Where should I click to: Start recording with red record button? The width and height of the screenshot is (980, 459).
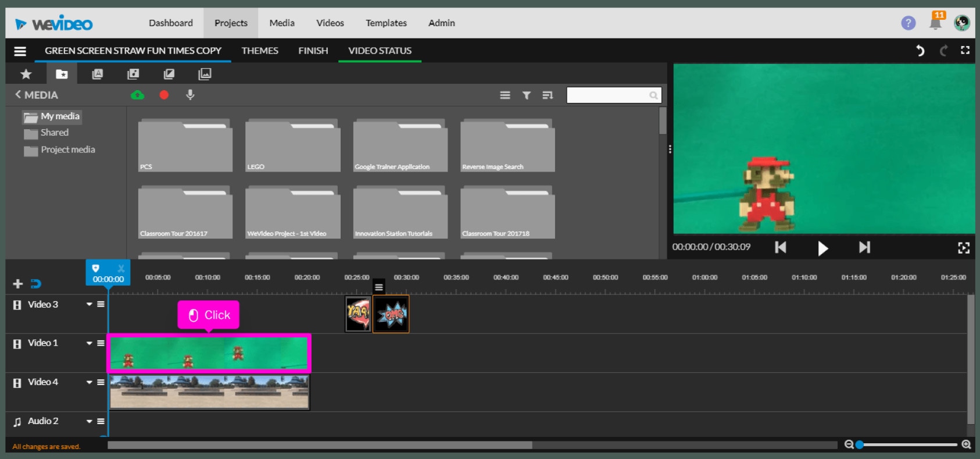164,95
